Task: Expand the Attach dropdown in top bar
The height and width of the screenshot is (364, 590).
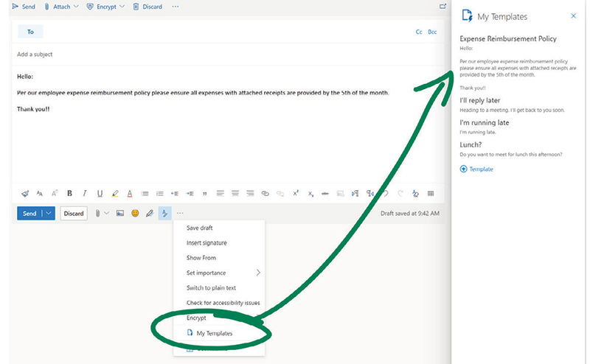Action: [x=76, y=7]
